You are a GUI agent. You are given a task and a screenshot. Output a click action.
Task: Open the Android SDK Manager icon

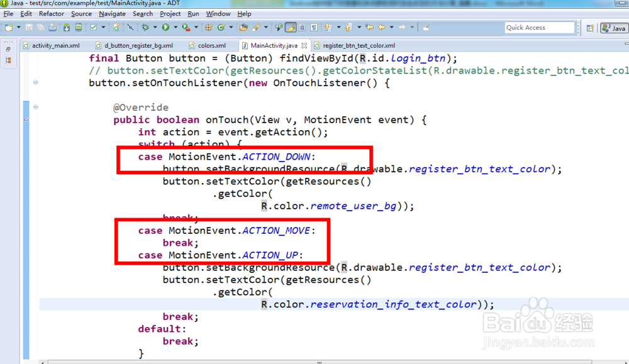click(67, 27)
